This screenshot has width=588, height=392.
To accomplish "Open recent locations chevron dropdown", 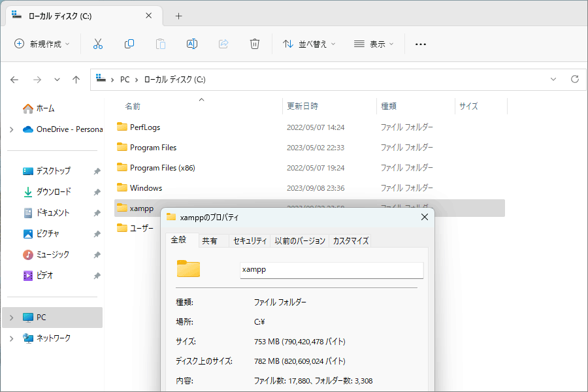I will pyautogui.click(x=57, y=80).
